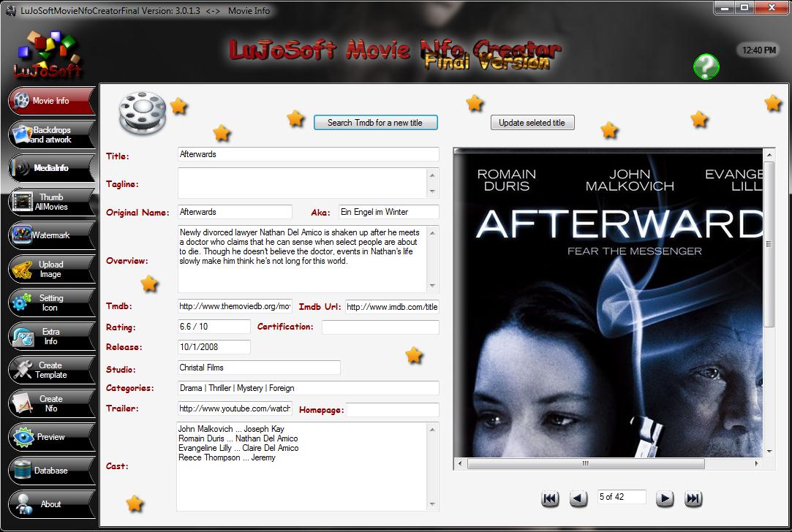Click the poster scrollbar's up arrow
This screenshot has width=792, height=532.
tap(769, 154)
